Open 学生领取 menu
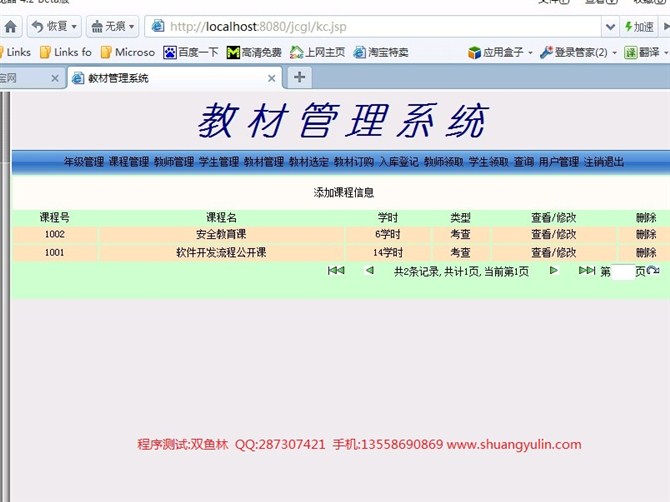 (x=489, y=161)
